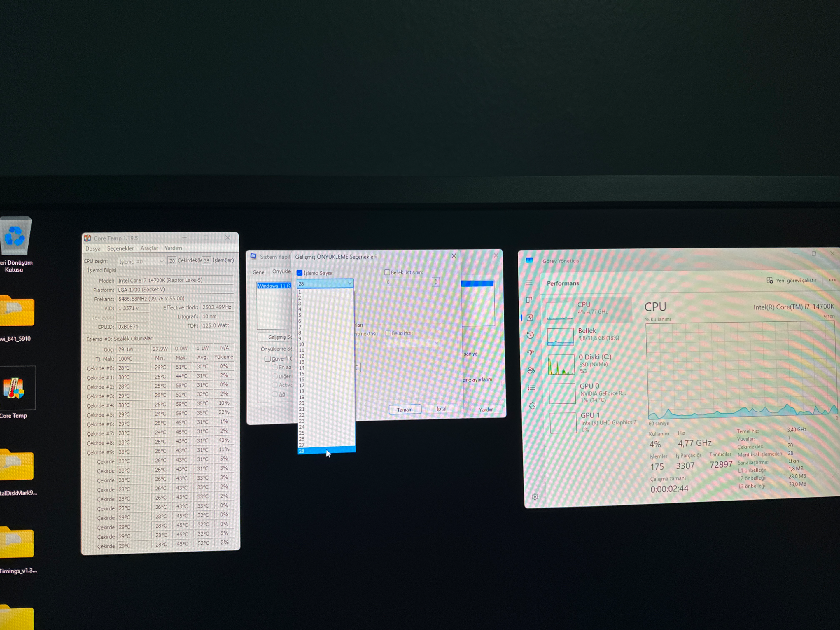The width and height of the screenshot is (840, 630).
Task: Open Users icon in Task Manager sidebar
Action: click(x=531, y=370)
